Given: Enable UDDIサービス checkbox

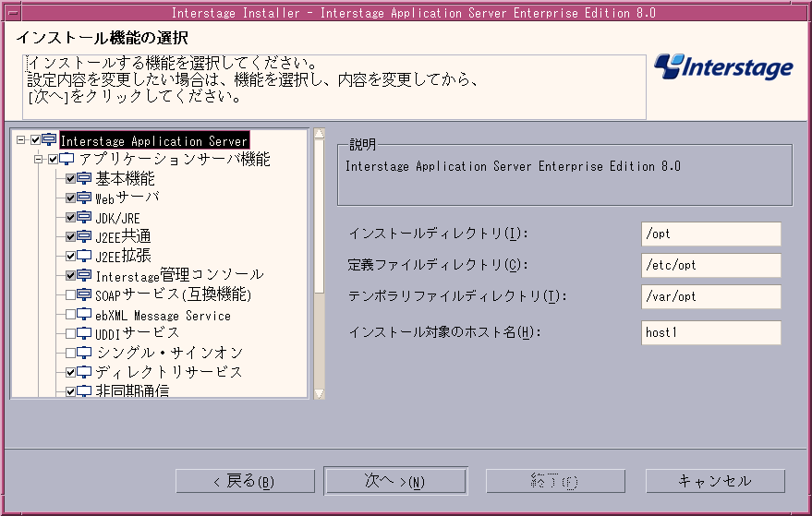Looking at the screenshot, I should [70, 333].
